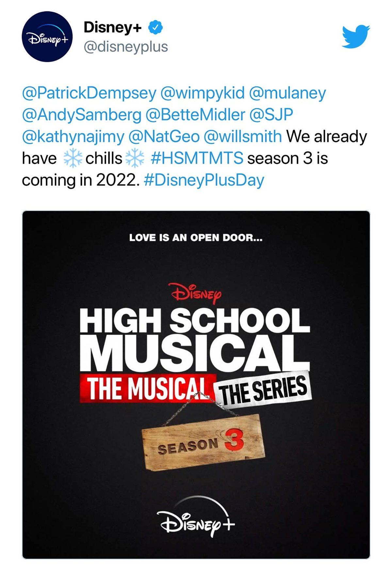
Task: Open the @willsmith mention
Action: [242, 136]
